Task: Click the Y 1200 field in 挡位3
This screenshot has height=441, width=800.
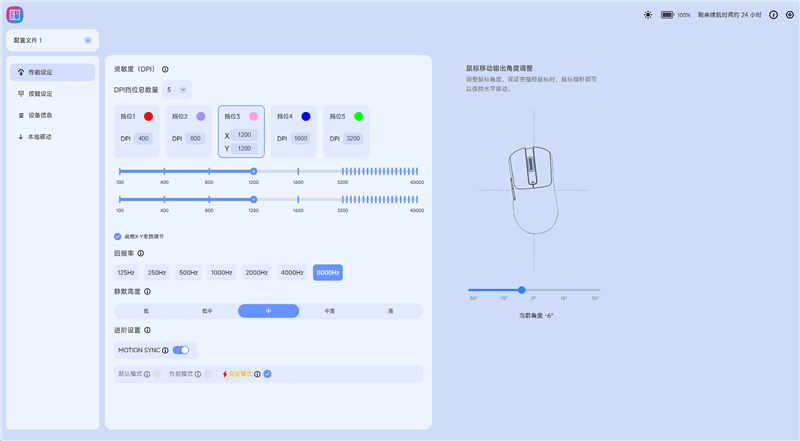Action: (244, 149)
